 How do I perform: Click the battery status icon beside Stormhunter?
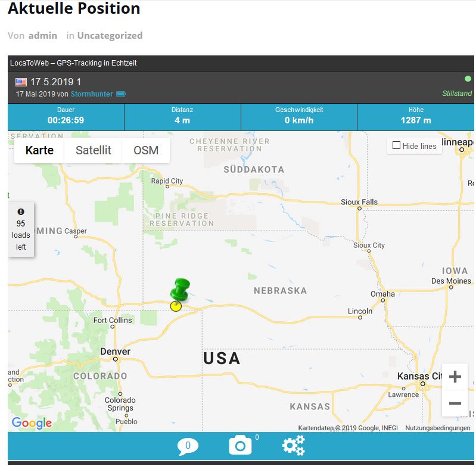coord(121,94)
